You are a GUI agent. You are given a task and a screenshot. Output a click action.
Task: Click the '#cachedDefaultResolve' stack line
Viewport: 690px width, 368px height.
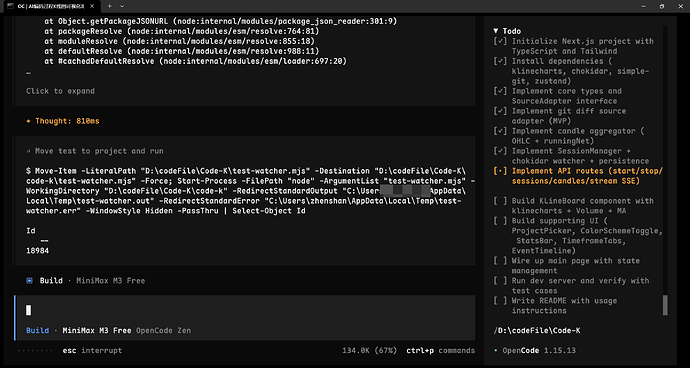195,61
